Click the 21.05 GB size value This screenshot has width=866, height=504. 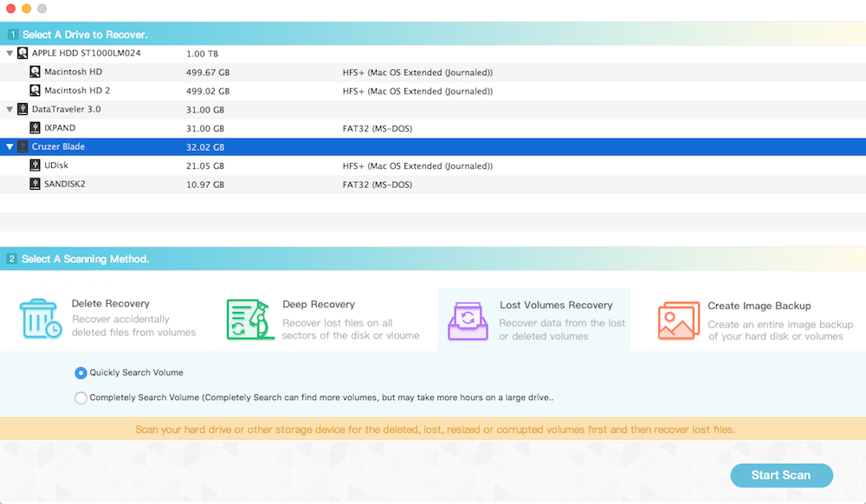205,166
